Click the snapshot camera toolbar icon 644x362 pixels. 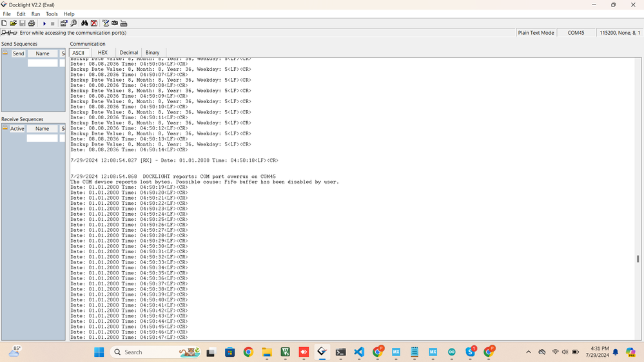pos(115,23)
